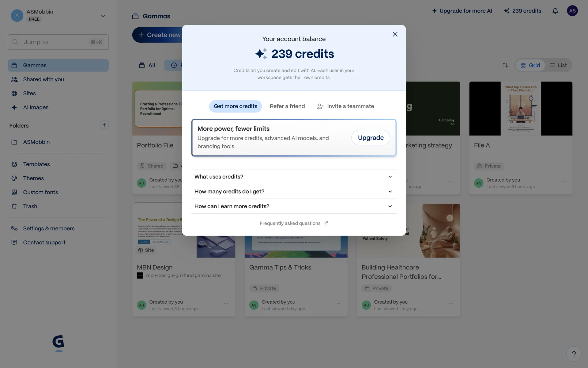
Task: Click the Upgrade button in the dialog
Action: pos(371,138)
